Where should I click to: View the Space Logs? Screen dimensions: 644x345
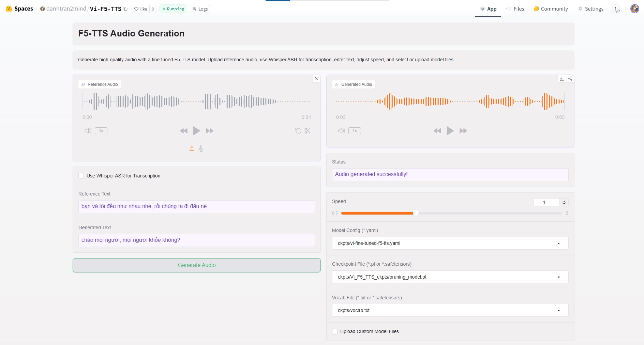(200, 9)
